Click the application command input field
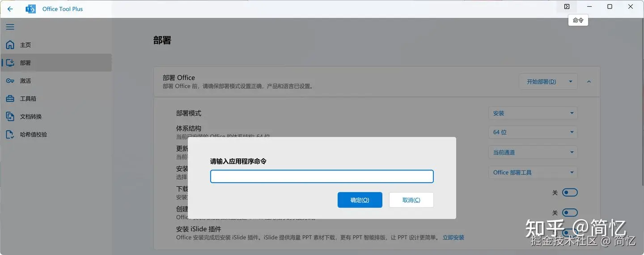The width and height of the screenshot is (644, 255). 322,176
